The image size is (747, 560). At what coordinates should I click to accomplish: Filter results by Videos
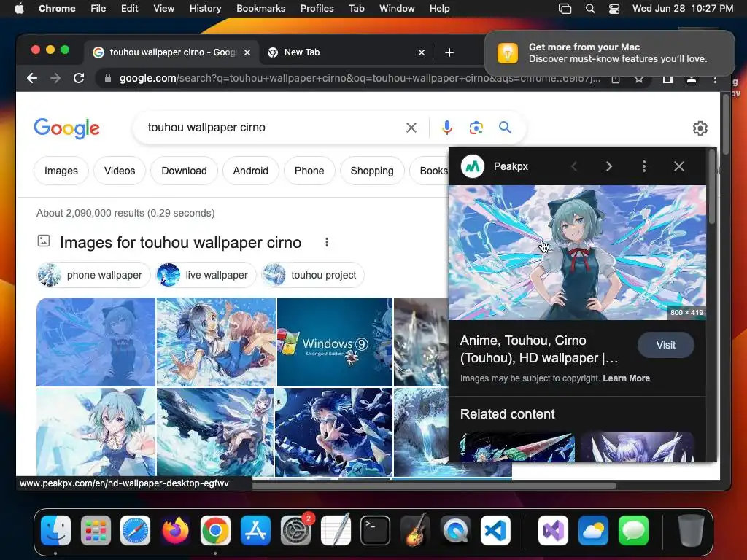[120, 171]
